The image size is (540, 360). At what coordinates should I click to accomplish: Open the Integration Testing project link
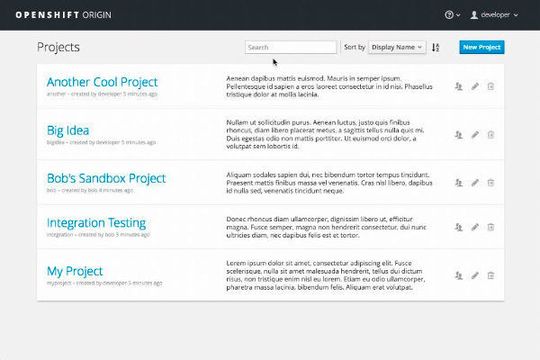click(96, 223)
